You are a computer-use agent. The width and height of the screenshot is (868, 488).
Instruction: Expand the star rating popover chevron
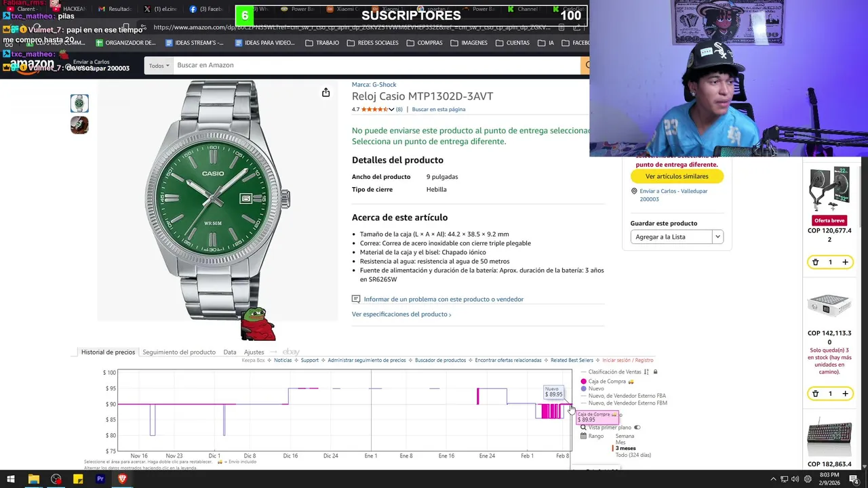391,109
